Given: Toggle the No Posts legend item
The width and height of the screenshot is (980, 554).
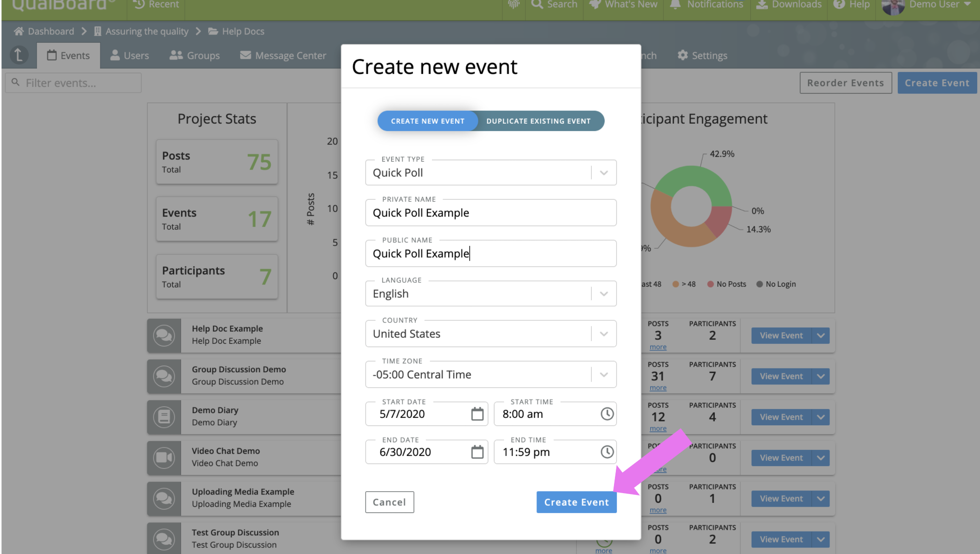Looking at the screenshot, I should [726, 284].
